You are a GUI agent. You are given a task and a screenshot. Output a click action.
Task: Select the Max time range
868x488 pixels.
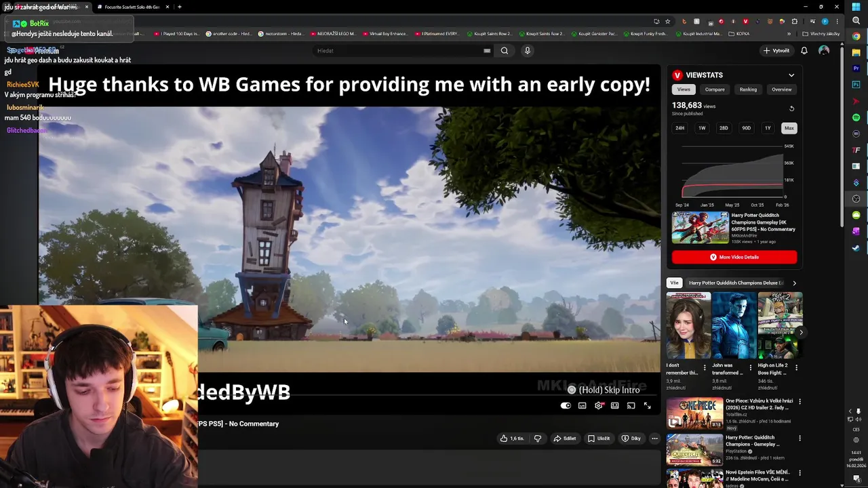point(789,128)
